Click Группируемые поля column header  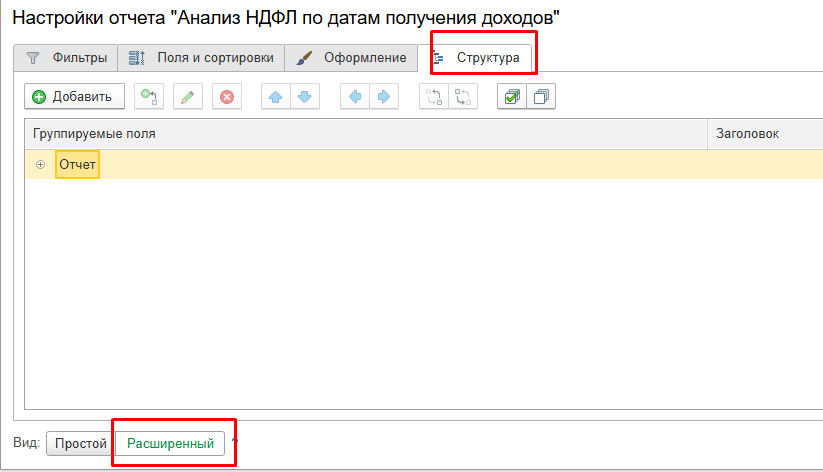click(x=366, y=134)
